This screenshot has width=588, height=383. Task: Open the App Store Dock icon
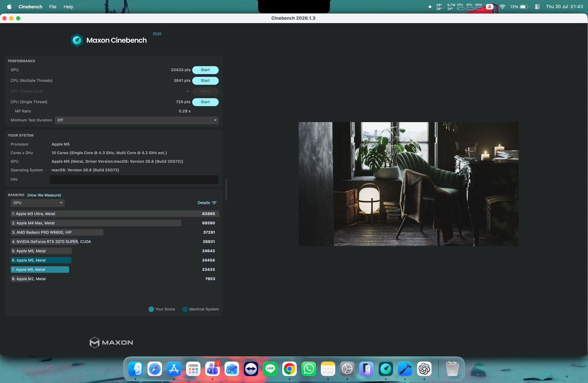pos(174,369)
